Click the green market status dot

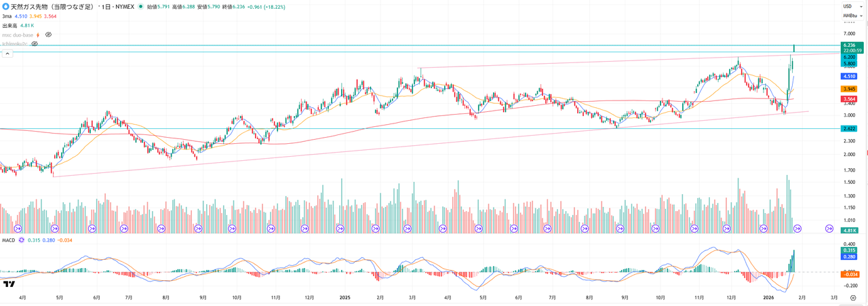[x=140, y=6]
